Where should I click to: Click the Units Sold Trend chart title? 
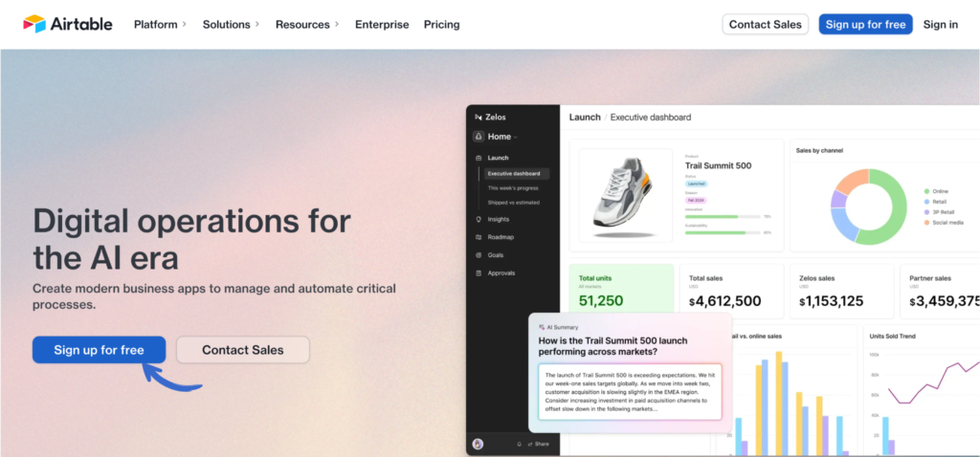(x=893, y=336)
